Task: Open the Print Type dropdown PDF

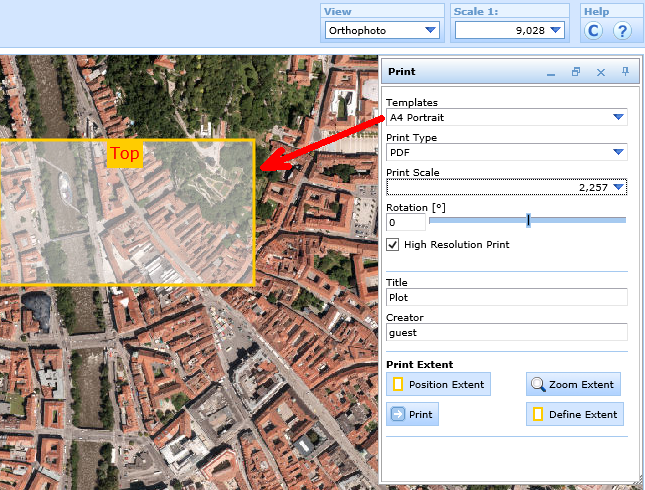Action: coord(506,152)
